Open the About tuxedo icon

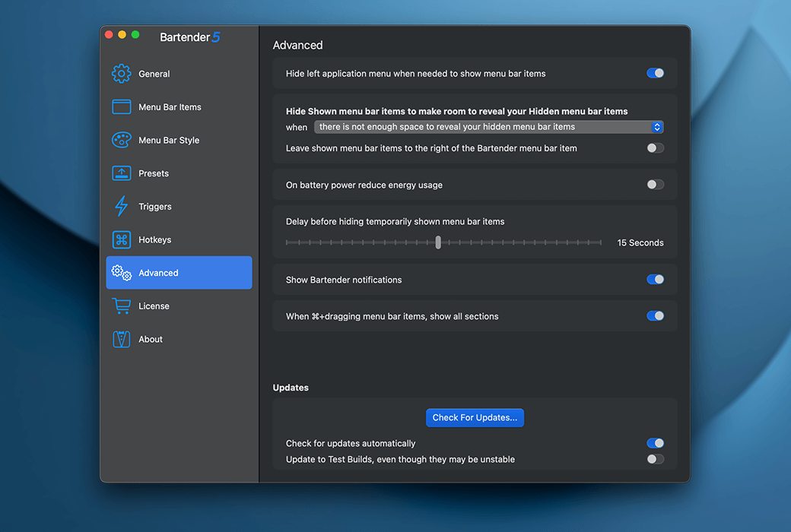click(x=122, y=339)
